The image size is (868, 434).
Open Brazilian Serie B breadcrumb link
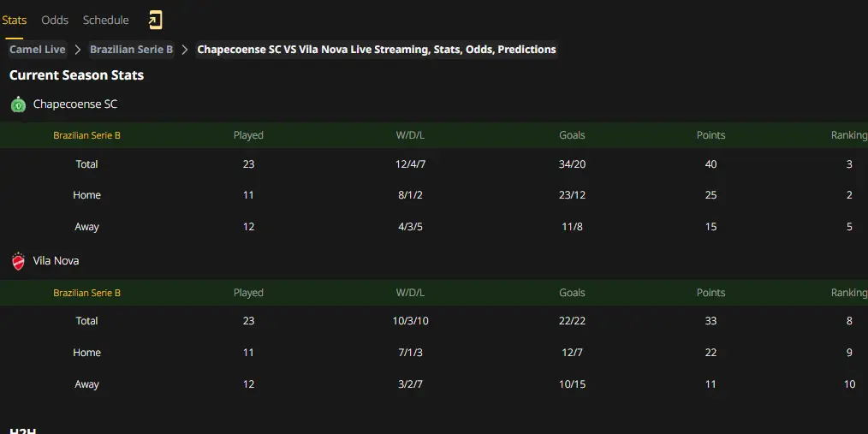click(x=132, y=50)
